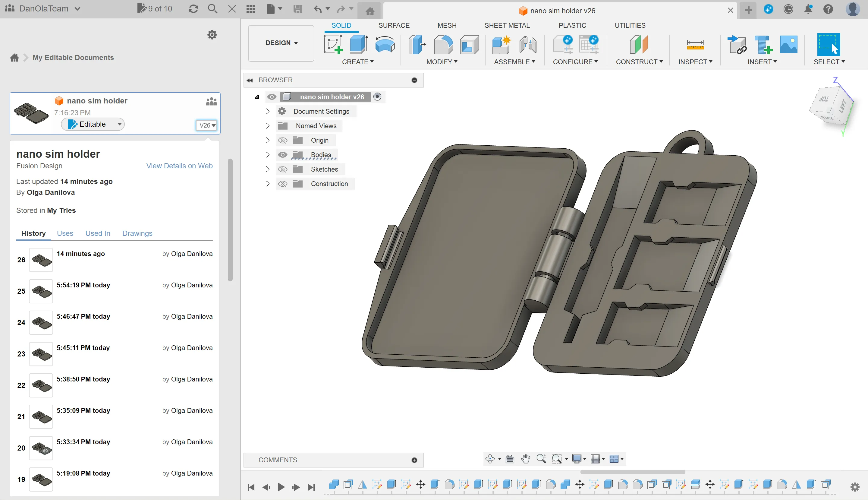Click the Insert Derive link icon

click(737, 44)
